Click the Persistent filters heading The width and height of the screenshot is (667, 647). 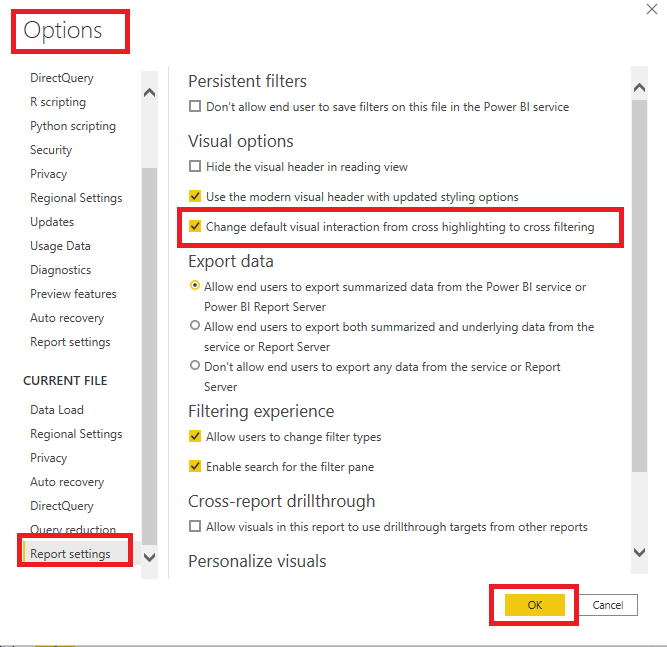tap(247, 81)
